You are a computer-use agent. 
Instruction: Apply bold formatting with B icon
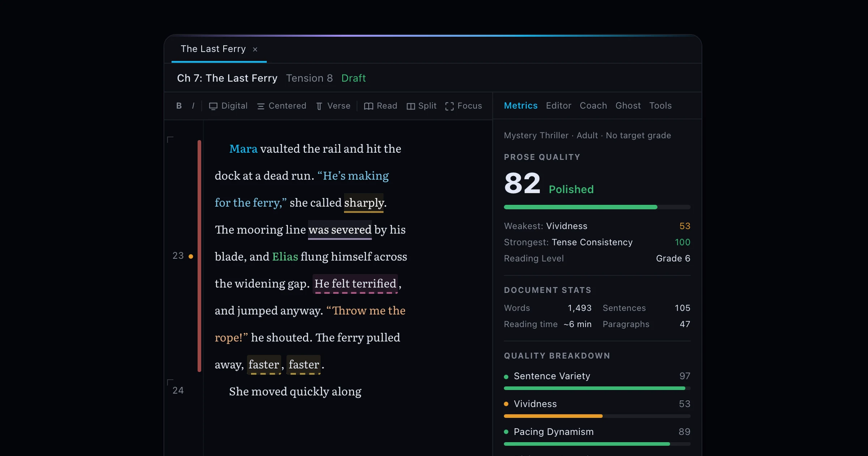coord(179,106)
